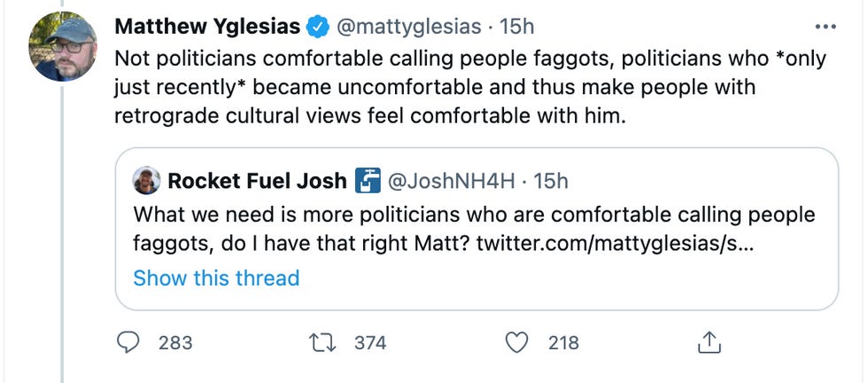Click Matthew Yglesias's profile avatar

[64, 48]
